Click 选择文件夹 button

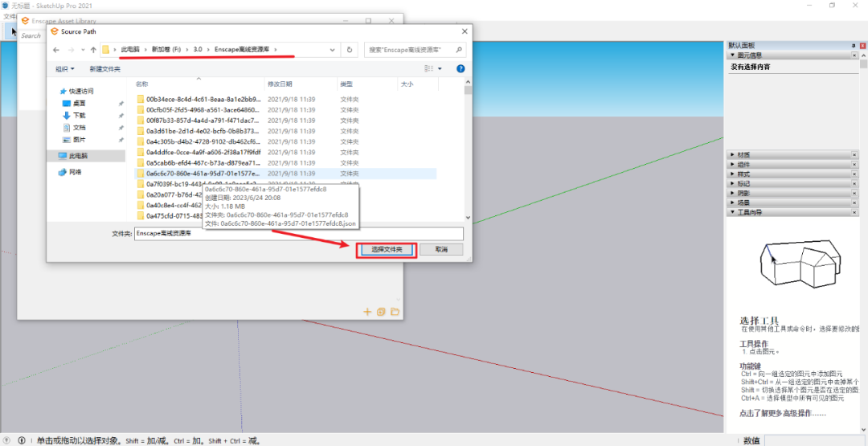click(386, 250)
